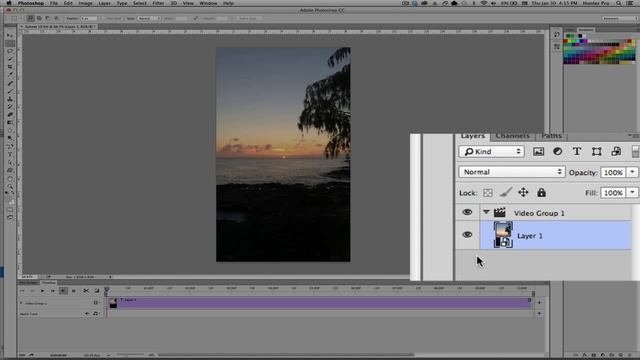Toggle audio playback in the timeline controls
Image resolution: width=640 pixels, height=360 pixels.
(63, 291)
